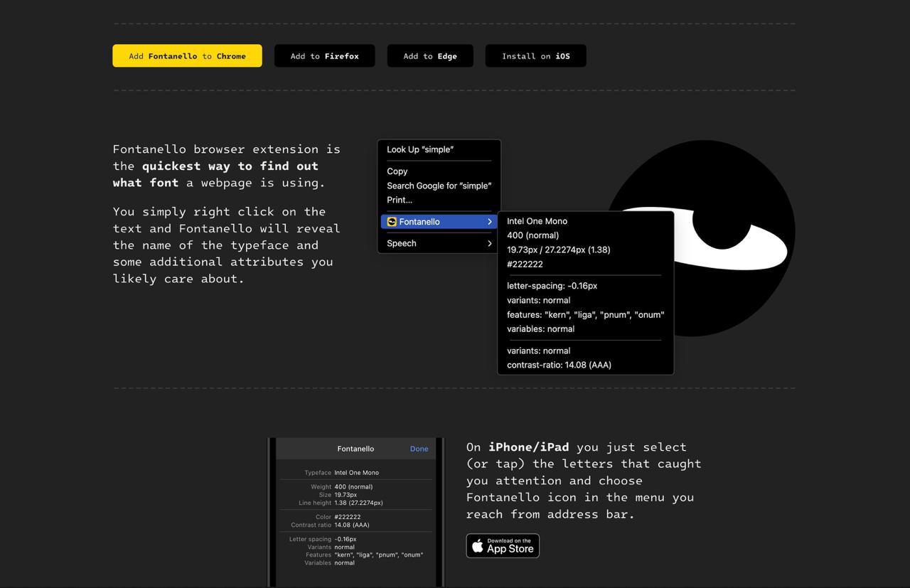Click the Add Fontanello to Chrome button
The height and width of the screenshot is (588, 910).
click(187, 56)
